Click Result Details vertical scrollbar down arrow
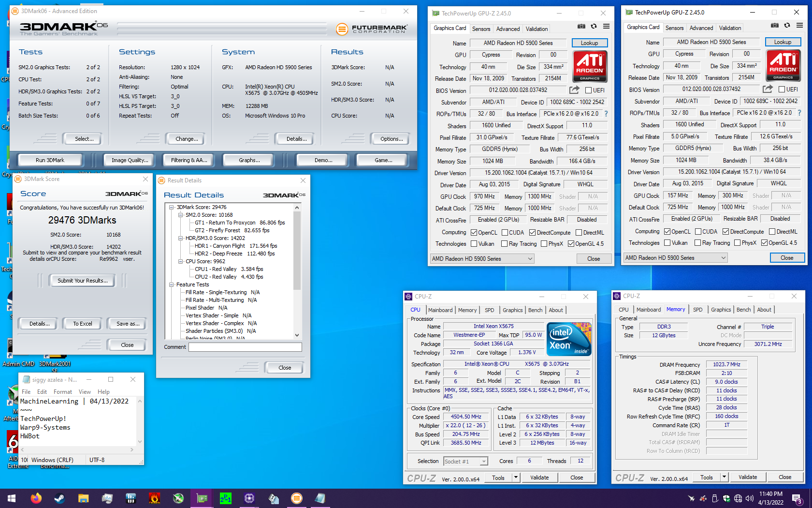 point(297,335)
